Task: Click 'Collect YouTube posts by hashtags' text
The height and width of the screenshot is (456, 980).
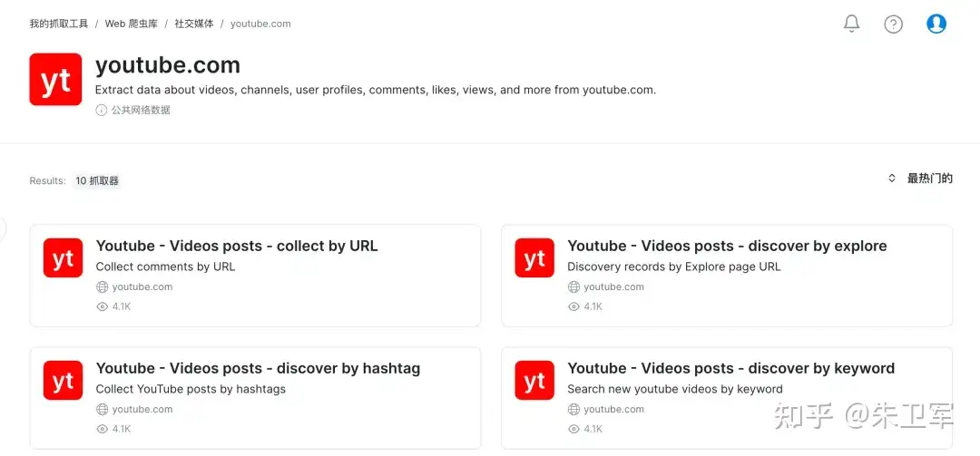Action: (191, 389)
